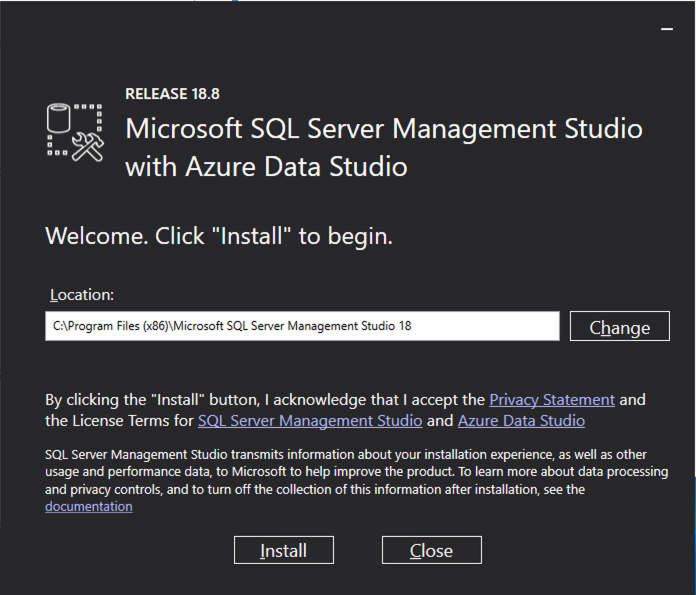Open Azure Data Studio license terms link
696x595 pixels.
tap(521, 420)
